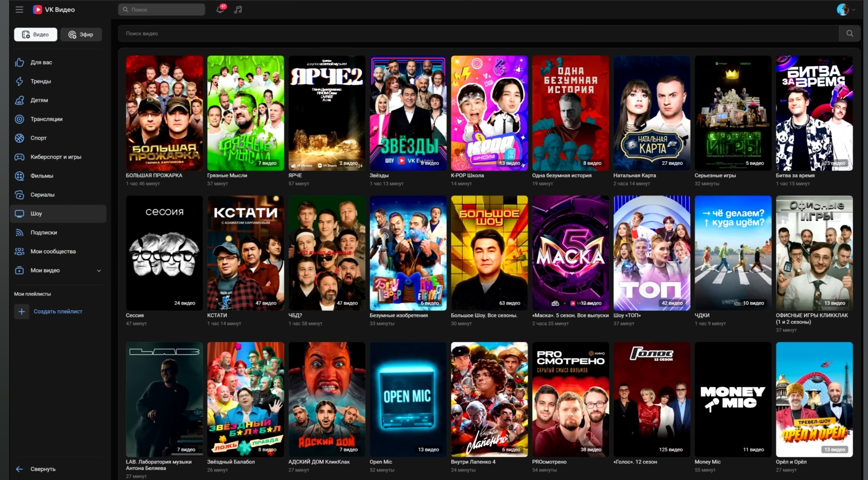Open Большое Шоу poster
868x480 pixels.
click(490, 253)
